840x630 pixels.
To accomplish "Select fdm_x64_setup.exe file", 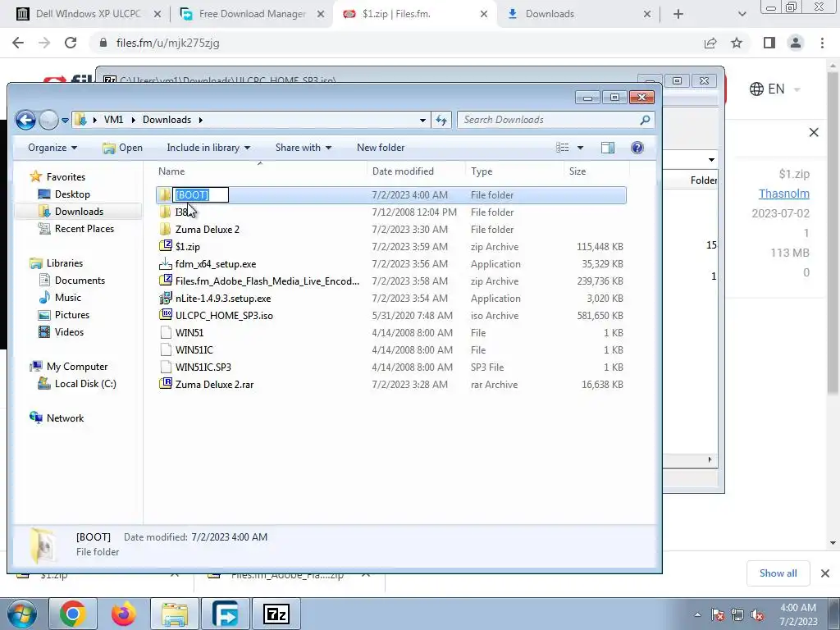I will [x=216, y=263].
